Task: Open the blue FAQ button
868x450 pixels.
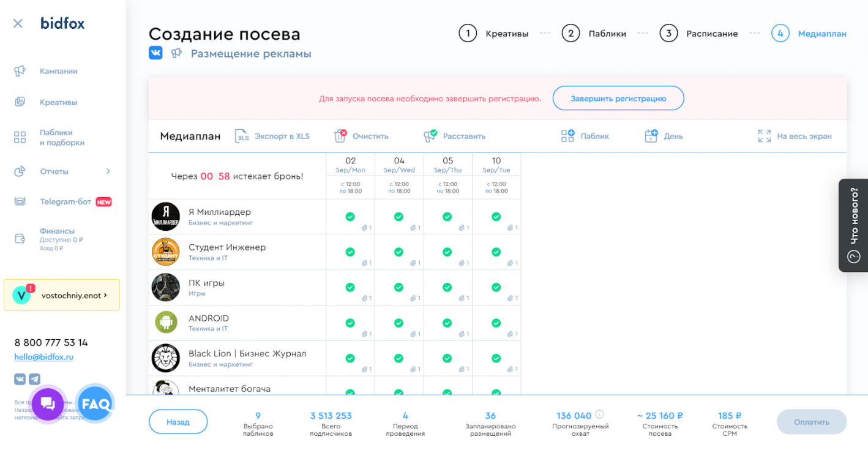Action: tap(95, 403)
